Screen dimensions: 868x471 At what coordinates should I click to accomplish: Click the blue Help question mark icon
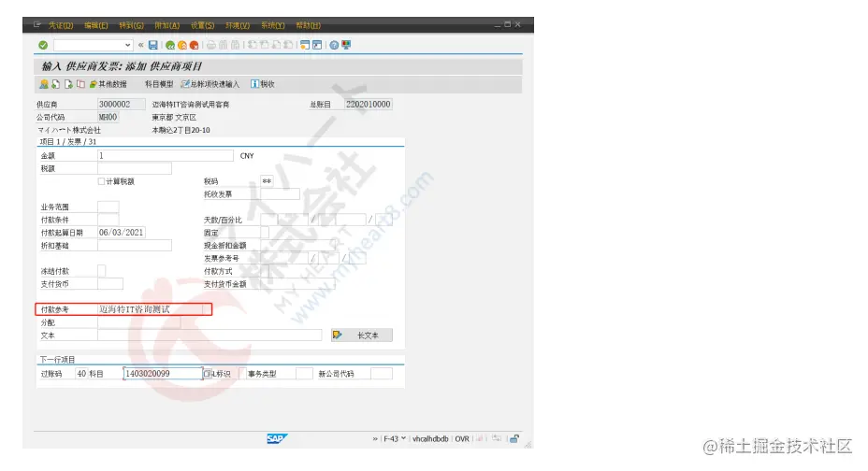334,46
